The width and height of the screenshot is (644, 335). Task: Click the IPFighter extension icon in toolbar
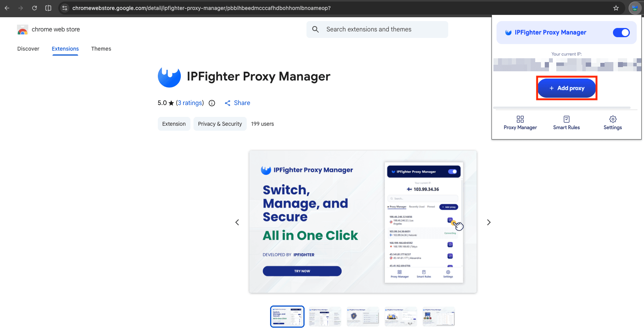coord(635,8)
